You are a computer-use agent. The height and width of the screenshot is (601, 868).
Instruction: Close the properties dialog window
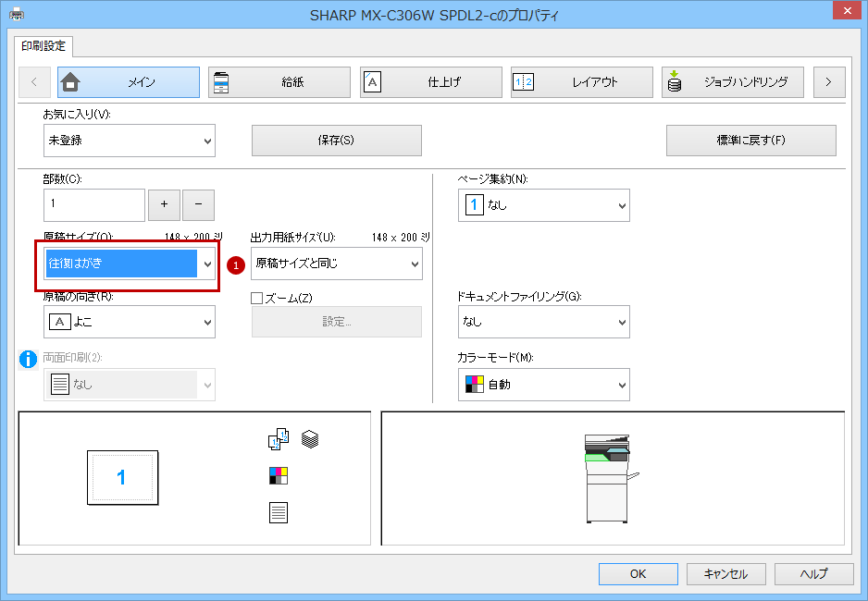[848, 10]
